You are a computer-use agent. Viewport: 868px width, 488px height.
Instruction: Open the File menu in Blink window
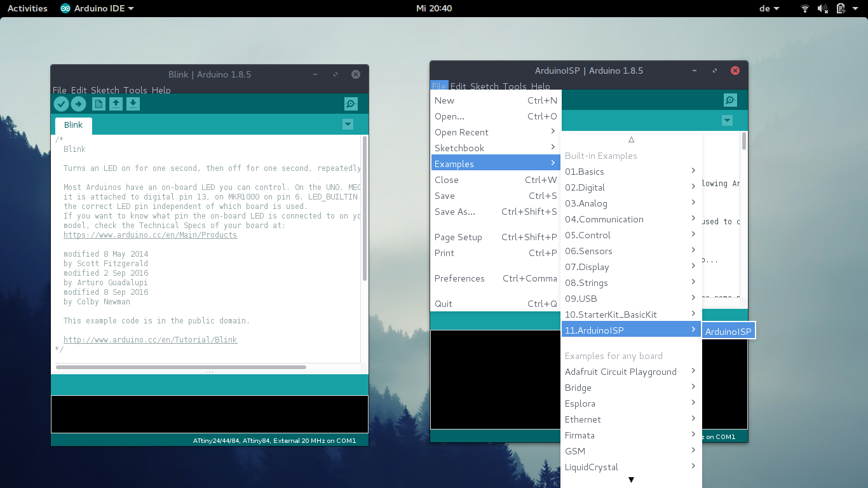[60, 90]
